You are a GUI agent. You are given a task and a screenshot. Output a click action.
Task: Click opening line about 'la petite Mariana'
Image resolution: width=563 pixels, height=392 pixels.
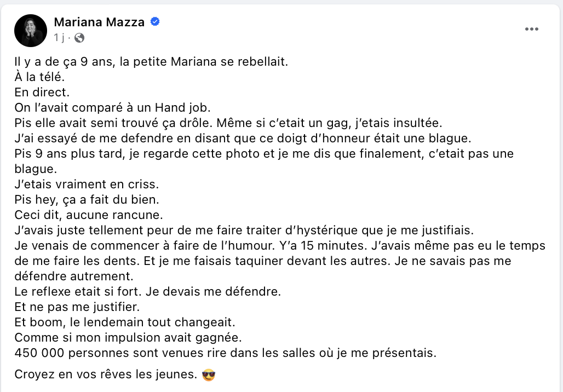[151, 62]
